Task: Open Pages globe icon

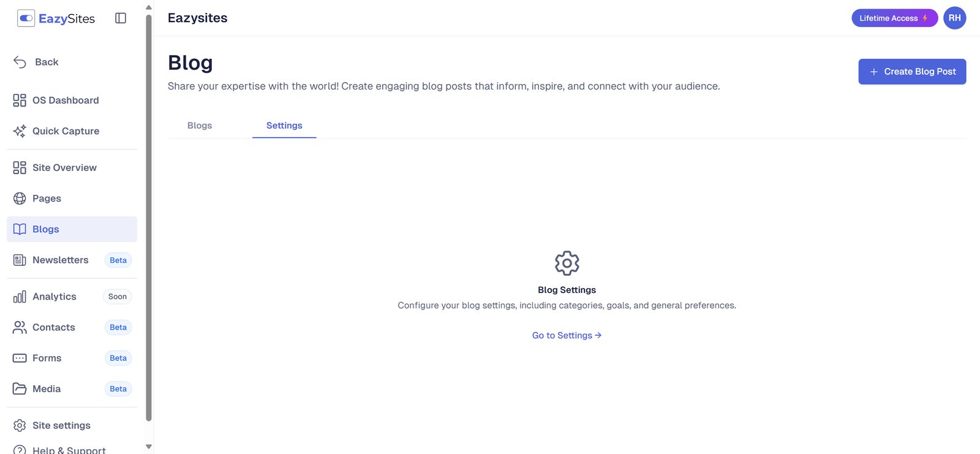Action: pos(20,199)
